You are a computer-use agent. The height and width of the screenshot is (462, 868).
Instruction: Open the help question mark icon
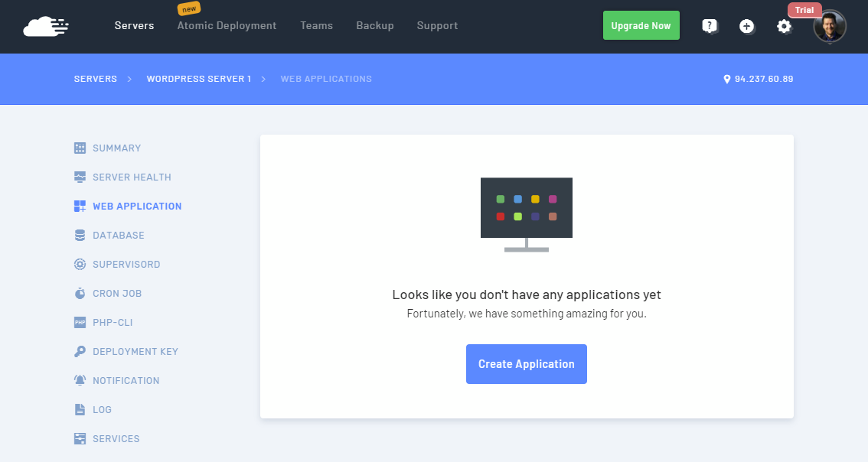click(710, 26)
